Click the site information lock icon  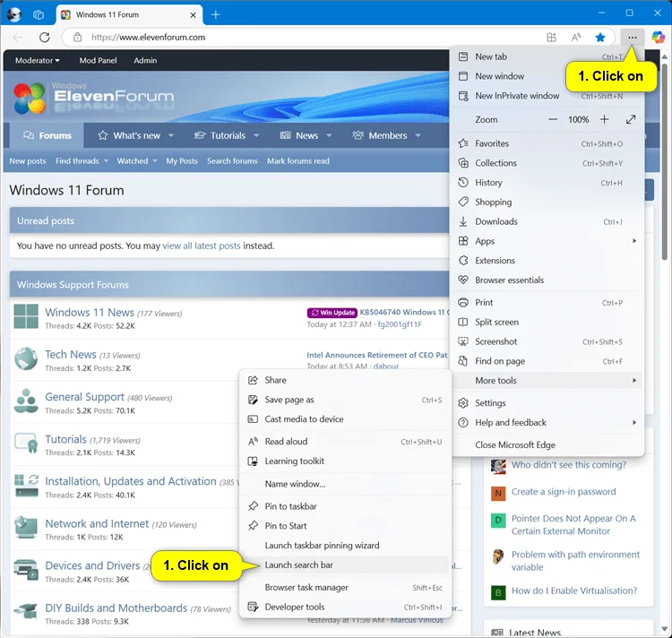point(78,38)
